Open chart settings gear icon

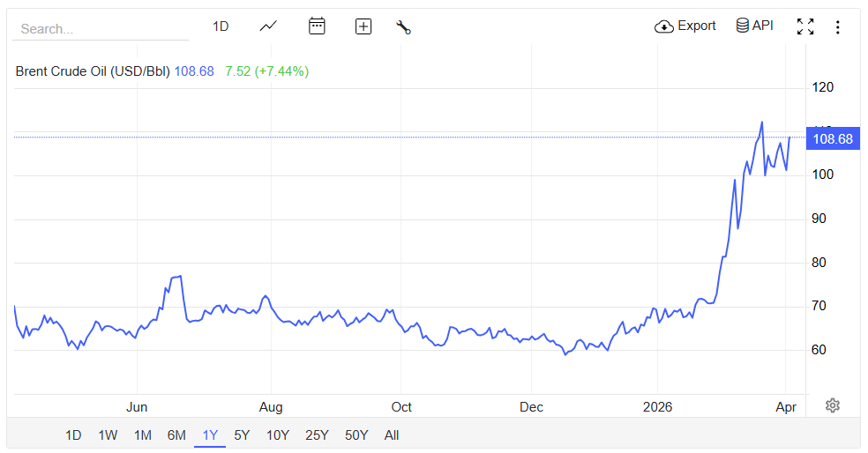pos(833,405)
